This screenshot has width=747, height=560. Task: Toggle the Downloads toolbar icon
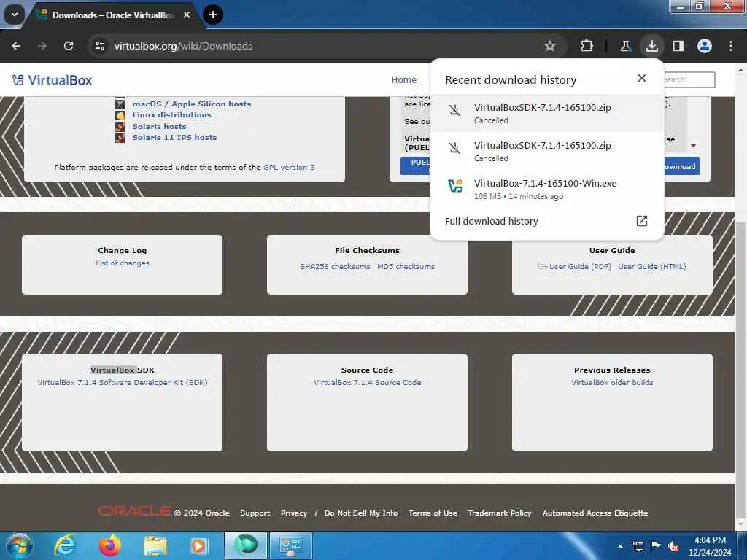click(651, 46)
